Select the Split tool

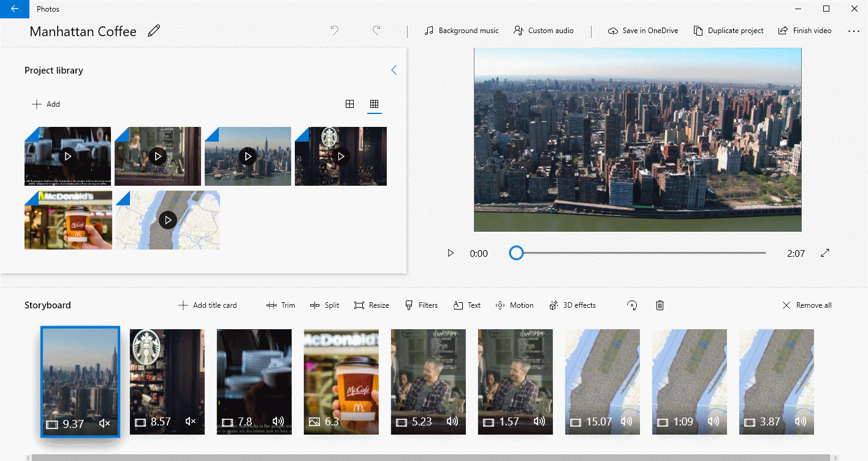[x=324, y=305]
